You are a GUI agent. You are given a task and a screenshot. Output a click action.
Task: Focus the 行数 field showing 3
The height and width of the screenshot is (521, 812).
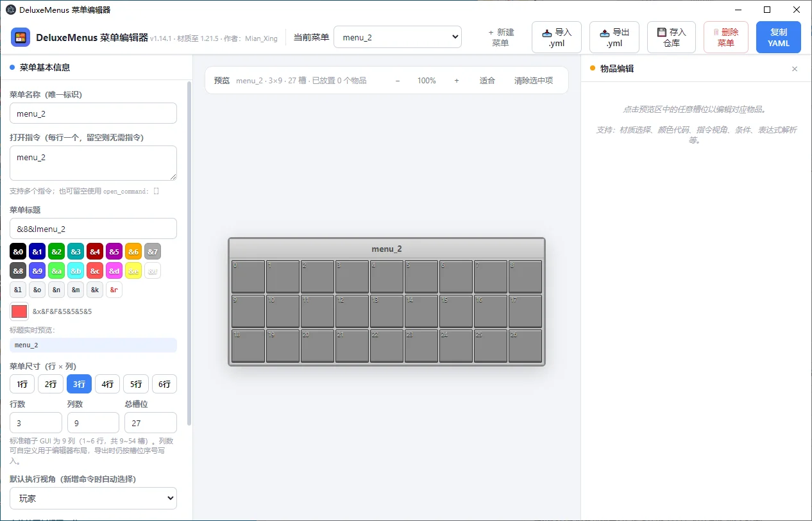click(x=36, y=423)
